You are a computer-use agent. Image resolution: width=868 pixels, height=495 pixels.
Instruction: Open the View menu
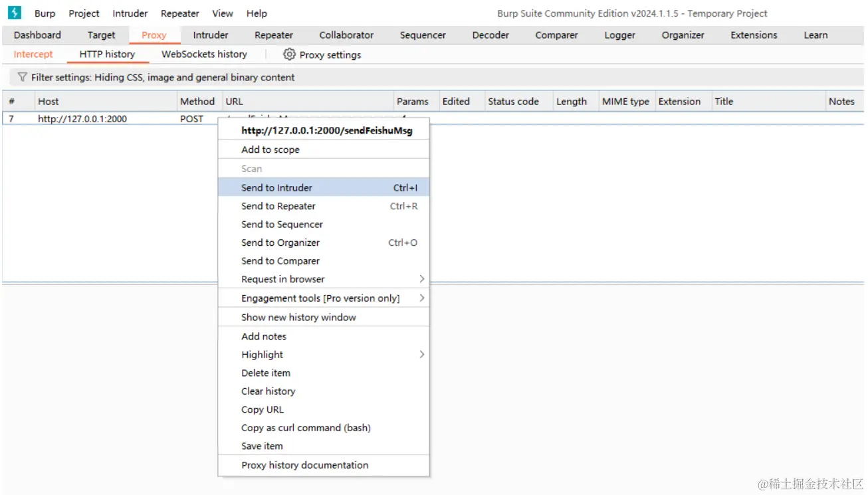tap(223, 13)
